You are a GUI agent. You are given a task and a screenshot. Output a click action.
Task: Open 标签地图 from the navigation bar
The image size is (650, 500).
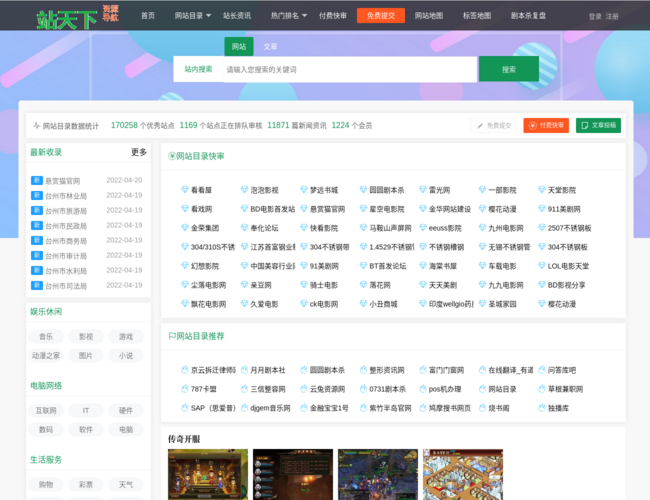[477, 16]
